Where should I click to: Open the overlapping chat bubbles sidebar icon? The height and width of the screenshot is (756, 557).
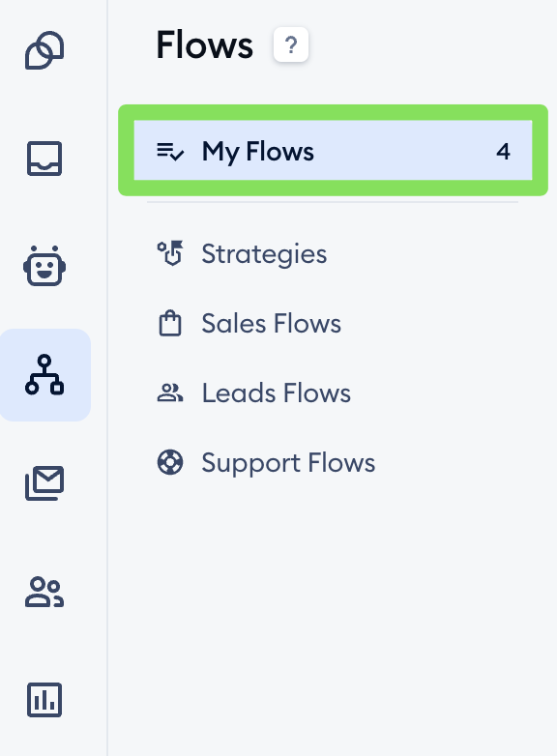pos(44,50)
